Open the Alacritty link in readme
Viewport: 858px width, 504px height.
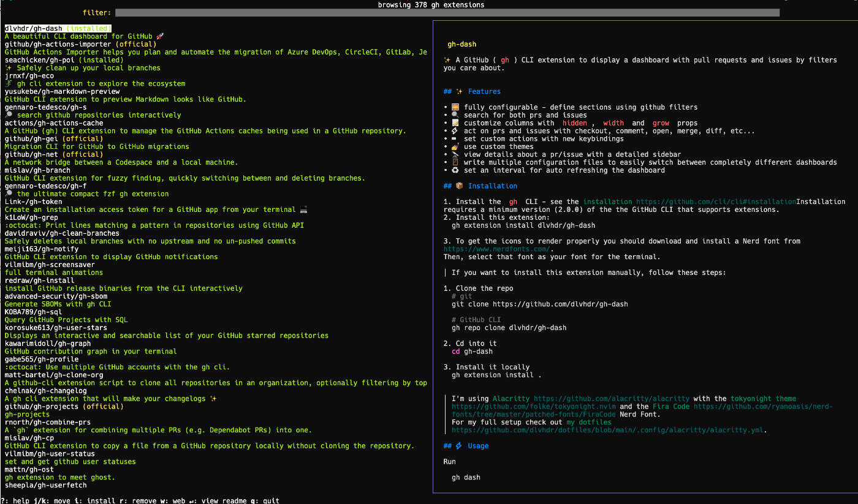pos(511,399)
